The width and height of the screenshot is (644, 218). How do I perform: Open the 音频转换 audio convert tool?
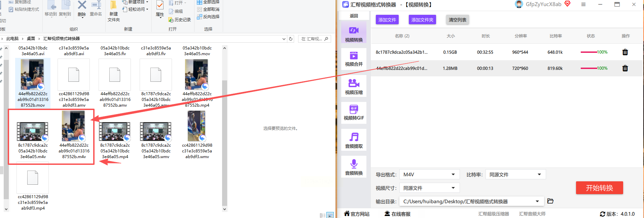pos(354,167)
